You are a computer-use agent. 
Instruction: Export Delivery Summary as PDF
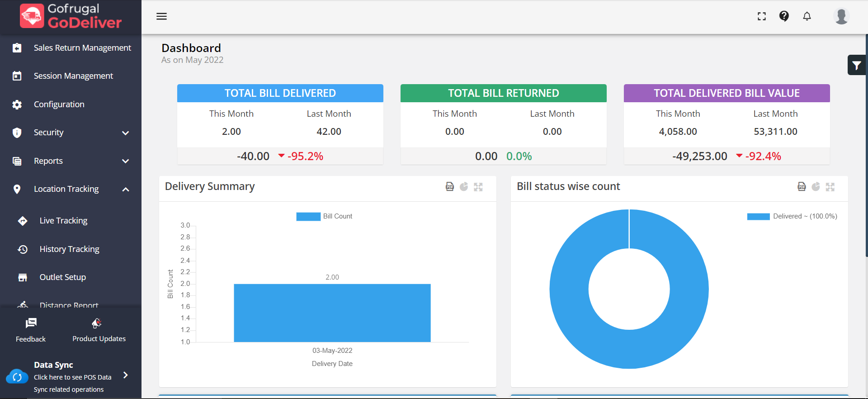(450, 187)
